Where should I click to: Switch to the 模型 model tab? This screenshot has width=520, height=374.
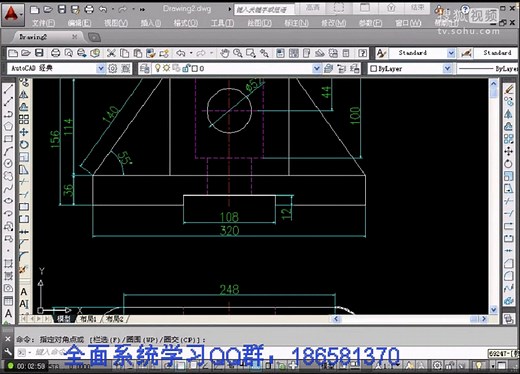click(x=64, y=319)
